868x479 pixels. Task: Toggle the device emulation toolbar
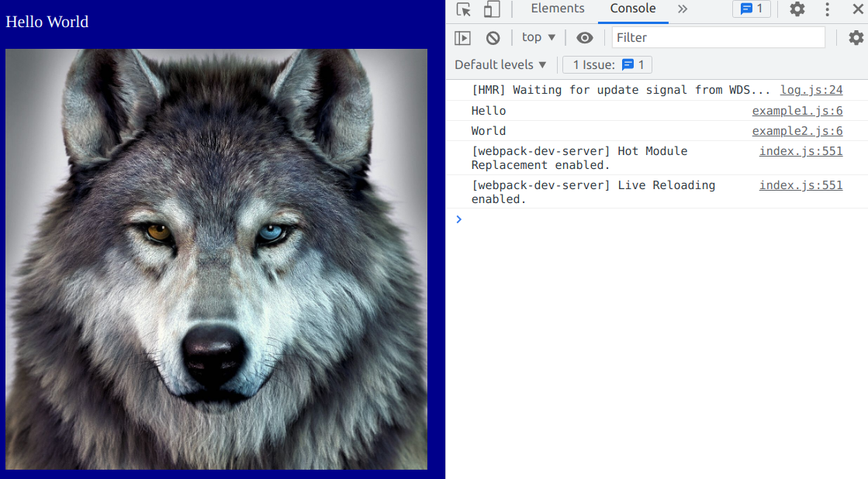pos(491,9)
